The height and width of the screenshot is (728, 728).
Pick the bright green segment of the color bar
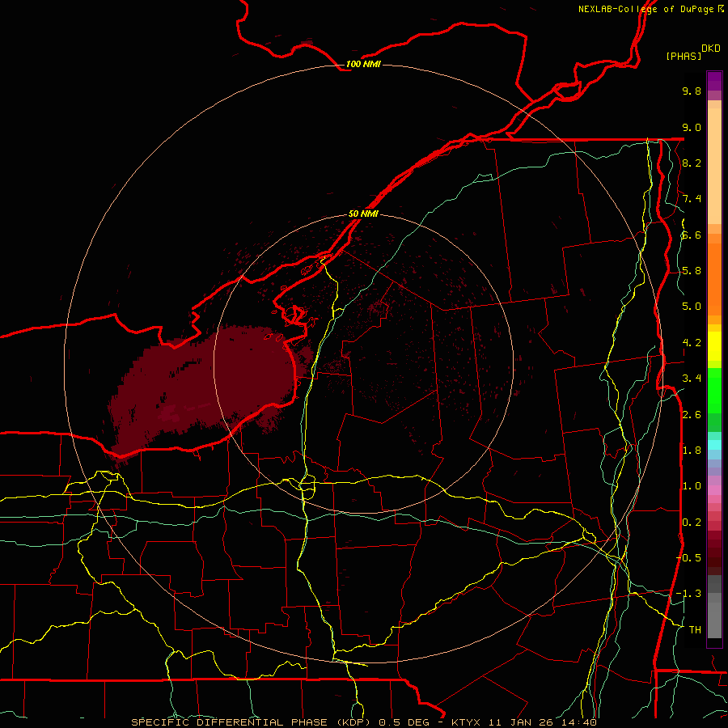714,391
